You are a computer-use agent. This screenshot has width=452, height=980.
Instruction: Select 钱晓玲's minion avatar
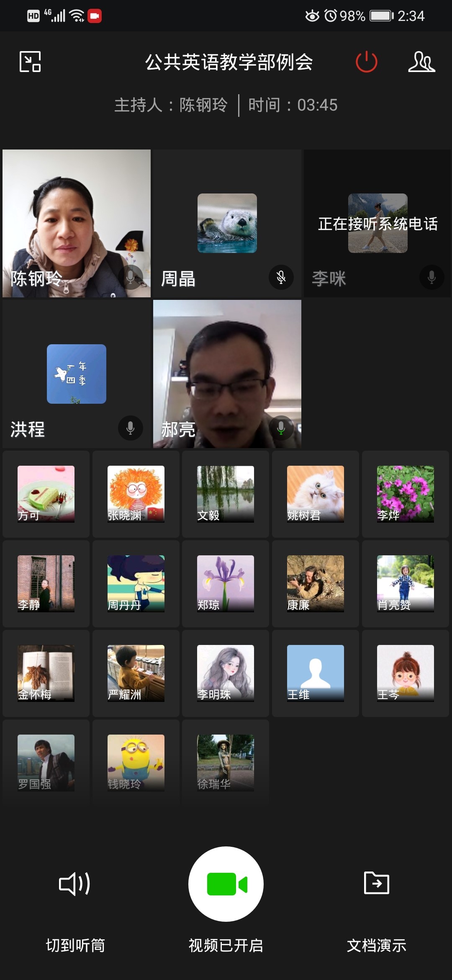pyautogui.click(x=136, y=763)
